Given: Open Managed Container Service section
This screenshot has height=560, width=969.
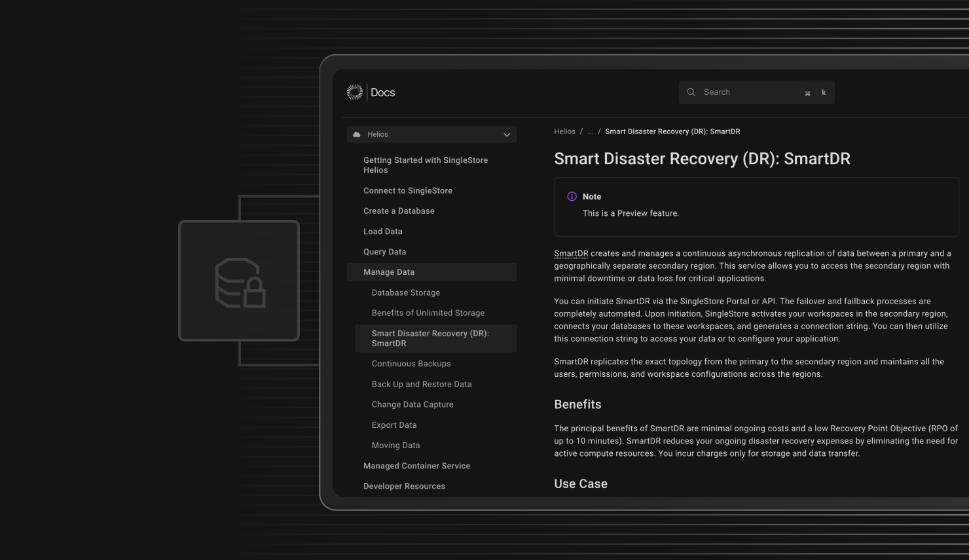Looking at the screenshot, I should 416,466.
